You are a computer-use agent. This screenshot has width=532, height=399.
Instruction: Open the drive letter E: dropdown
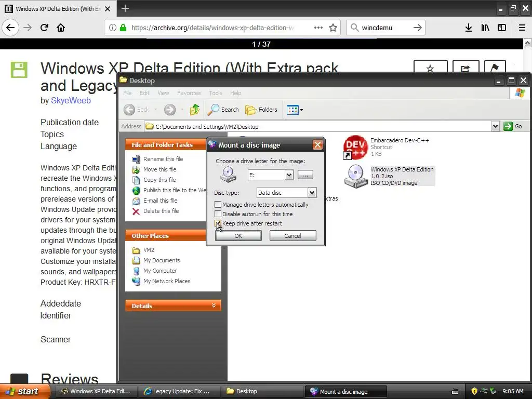pyautogui.click(x=289, y=175)
